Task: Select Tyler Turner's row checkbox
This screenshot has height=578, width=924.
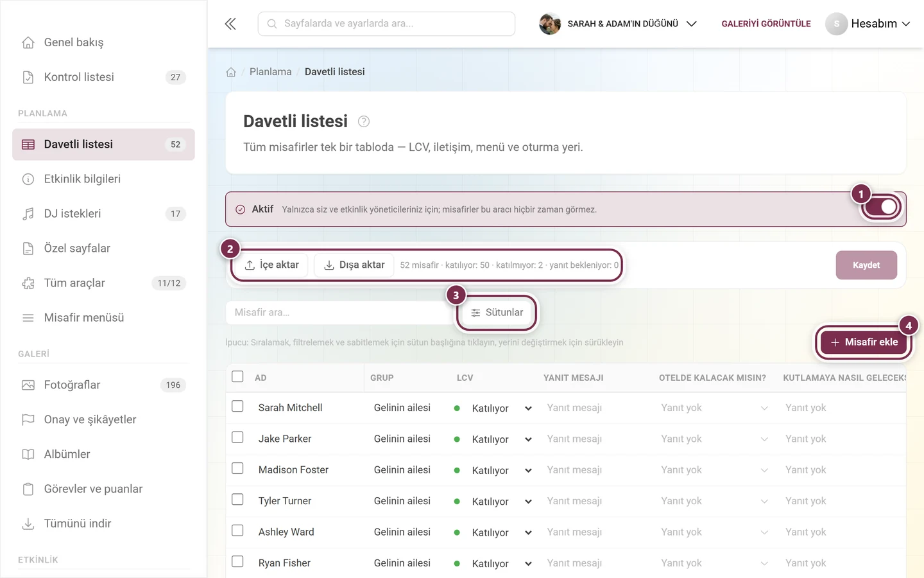Action: click(x=237, y=500)
